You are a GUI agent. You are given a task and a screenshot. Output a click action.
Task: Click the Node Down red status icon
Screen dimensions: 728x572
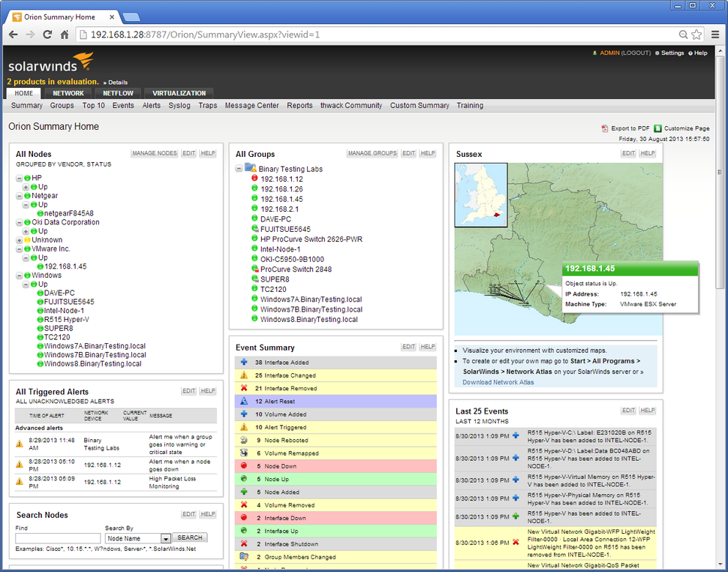pyautogui.click(x=242, y=466)
